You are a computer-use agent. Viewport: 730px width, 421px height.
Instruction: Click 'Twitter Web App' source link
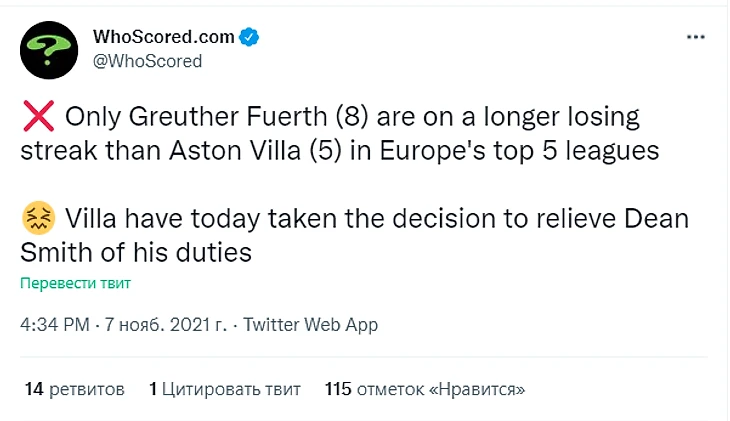pos(311,325)
